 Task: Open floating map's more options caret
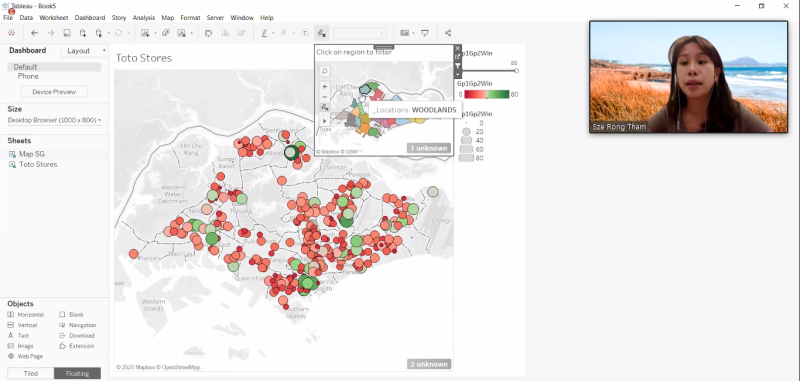point(458,74)
